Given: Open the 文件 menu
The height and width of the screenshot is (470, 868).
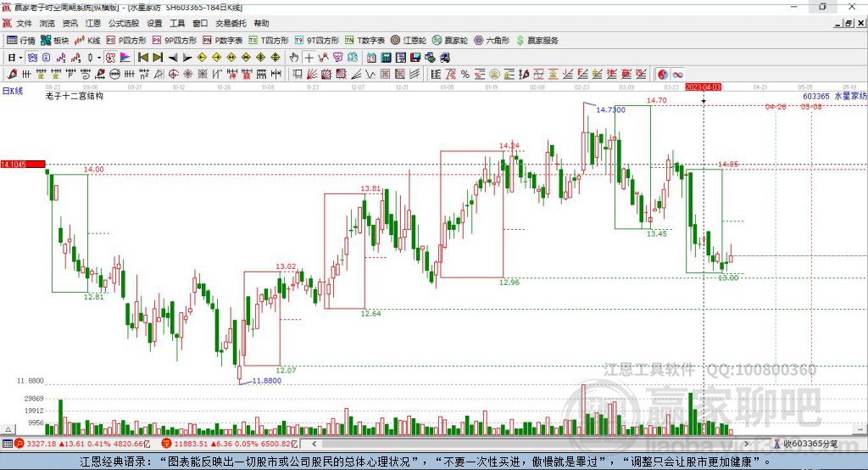Looking at the screenshot, I should pos(24,23).
